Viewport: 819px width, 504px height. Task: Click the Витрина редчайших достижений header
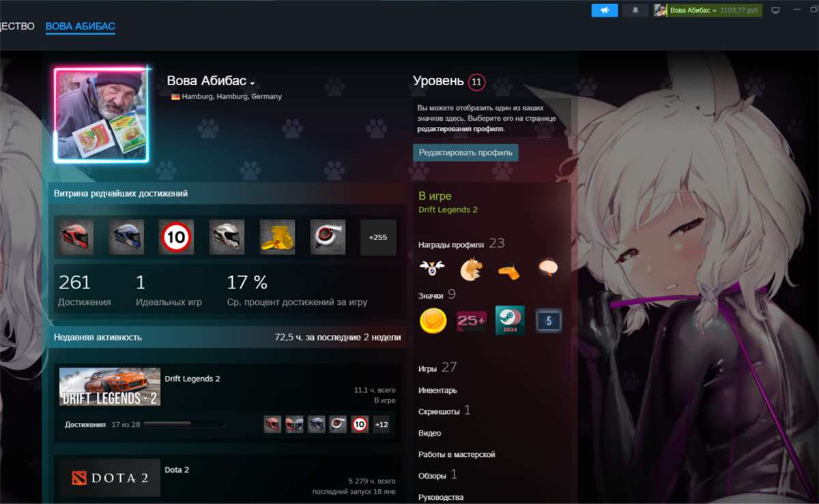pos(121,193)
